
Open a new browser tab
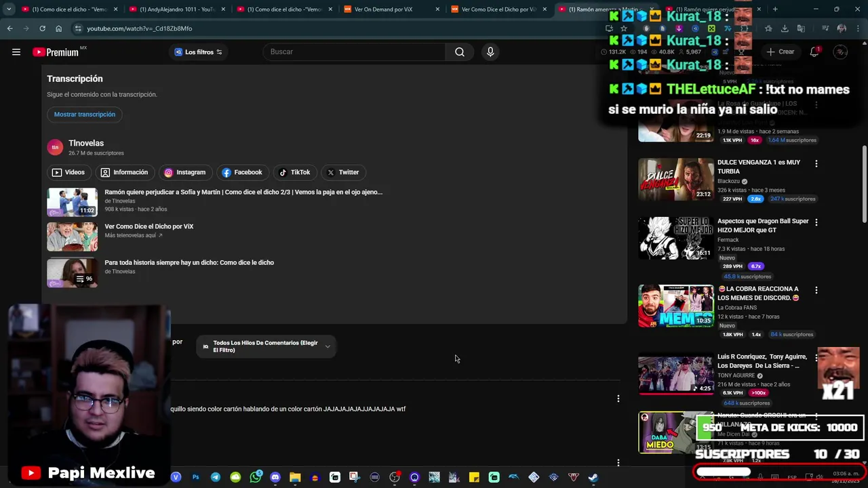[x=775, y=9]
